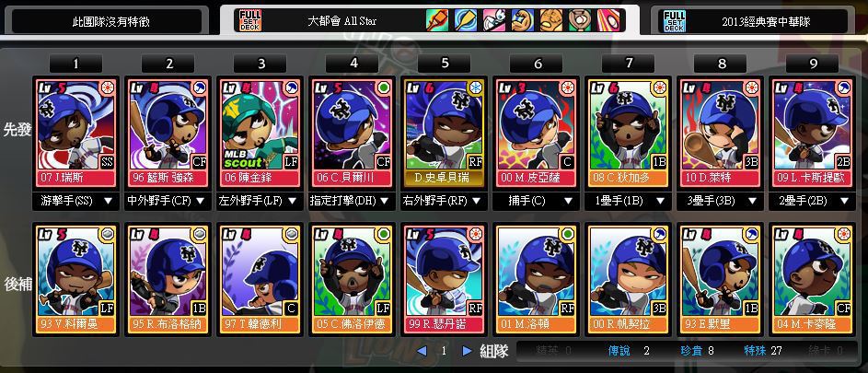Switch to the 此團隊沒有特徵 tab
The width and height of the screenshot is (868, 373).
pyautogui.click(x=110, y=21)
